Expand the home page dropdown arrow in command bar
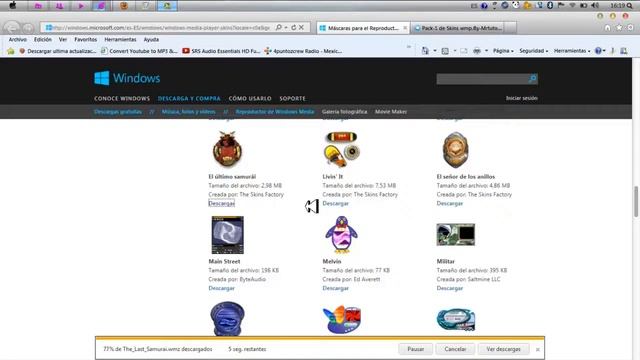The width and height of the screenshot is (640, 360). (x=435, y=51)
